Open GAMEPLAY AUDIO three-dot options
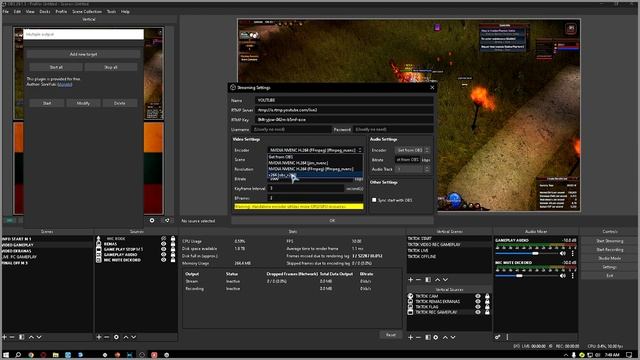Screen dimensions: 640x360 572,253
